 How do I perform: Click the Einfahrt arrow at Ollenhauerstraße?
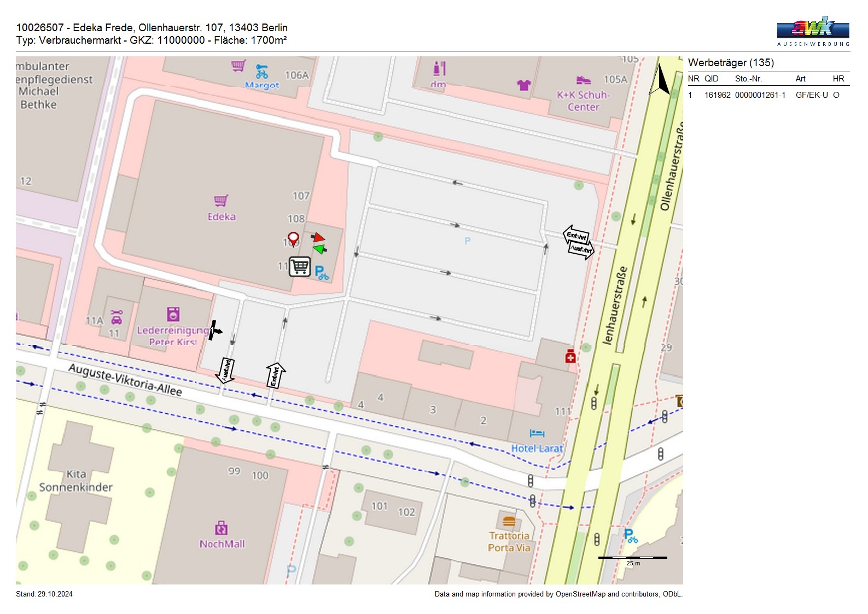576,235
